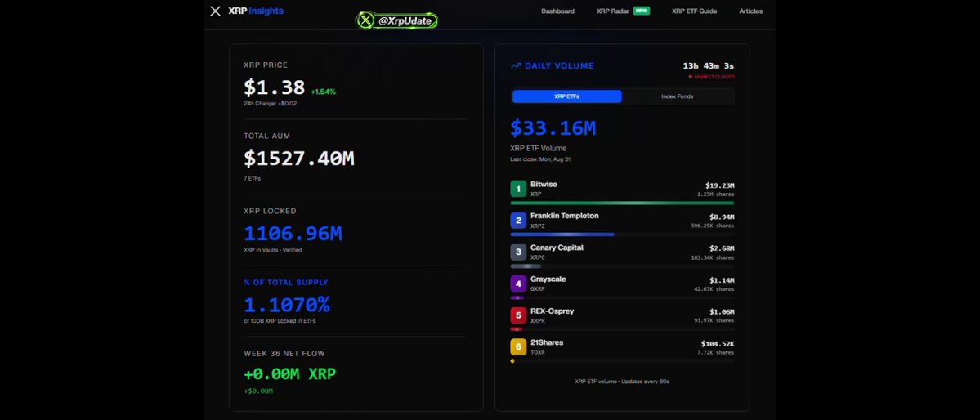Click the $8.94M Franklin Templeton amount

(x=722, y=217)
